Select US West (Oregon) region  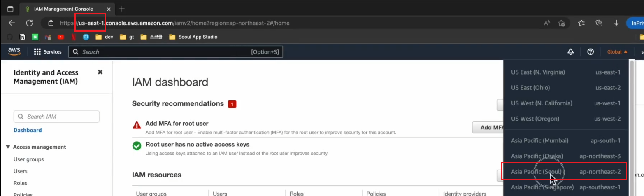tap(566, 119)
